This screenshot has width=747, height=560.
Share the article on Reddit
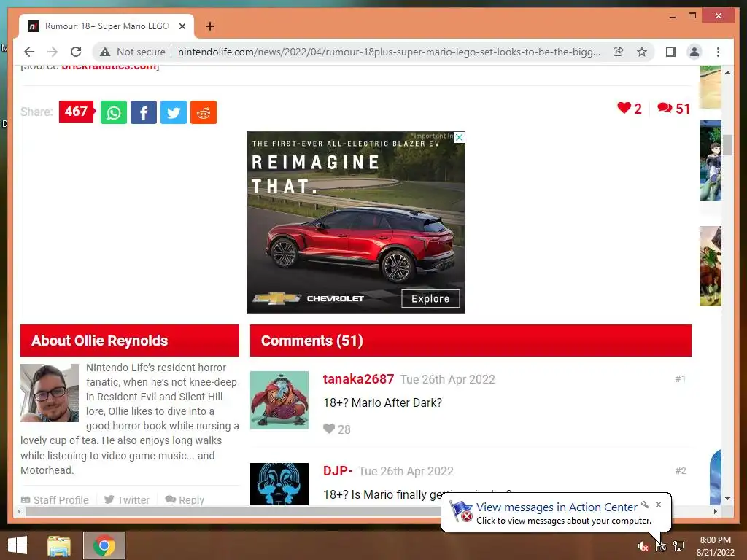pos(204,112)
